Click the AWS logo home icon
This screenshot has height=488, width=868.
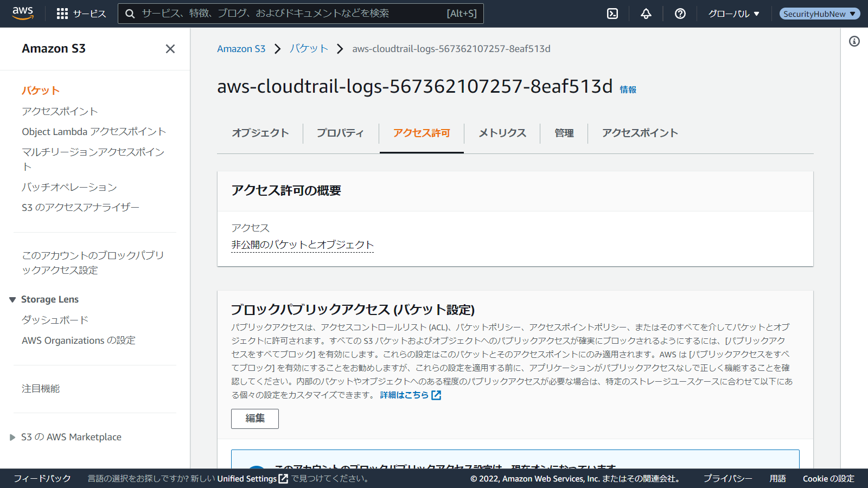23,13
